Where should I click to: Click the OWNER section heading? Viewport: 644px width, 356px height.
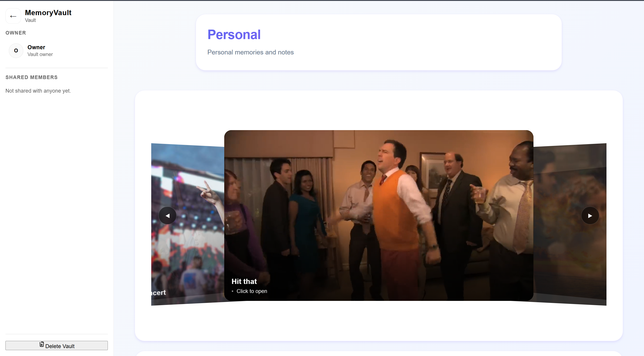click(x=16, y=33)
